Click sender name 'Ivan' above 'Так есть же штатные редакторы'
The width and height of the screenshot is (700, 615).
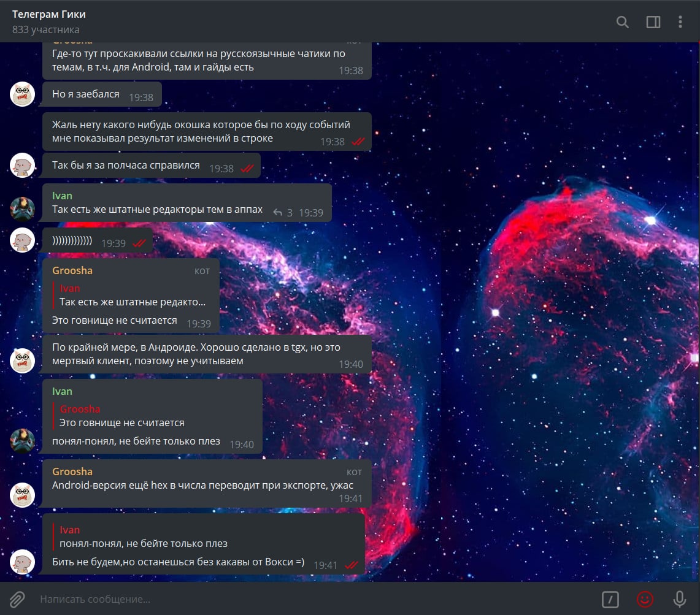62,196
